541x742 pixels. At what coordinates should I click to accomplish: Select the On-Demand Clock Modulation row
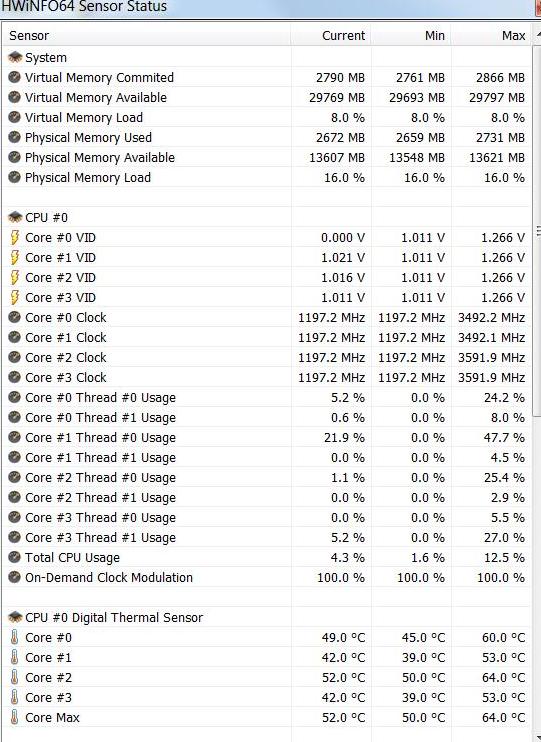(x=266, y=577)
